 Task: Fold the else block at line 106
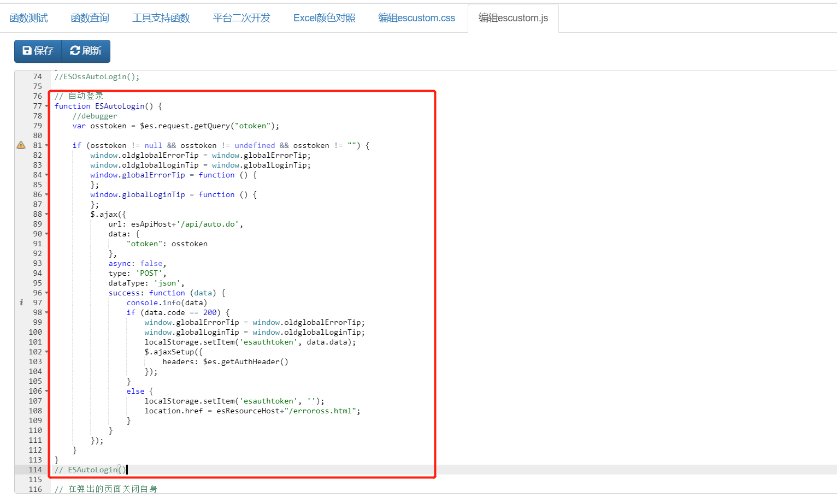tap(47, 392)
